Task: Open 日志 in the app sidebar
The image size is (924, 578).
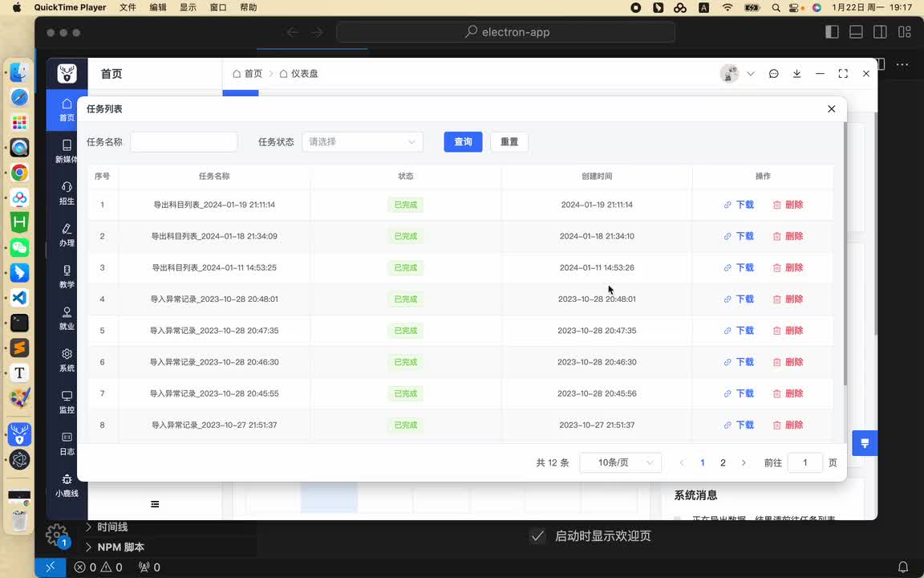Action: click(x=67, y=443)
